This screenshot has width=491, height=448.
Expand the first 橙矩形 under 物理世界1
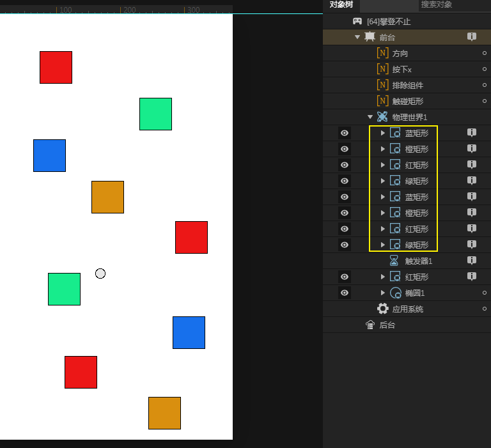tap(383, 149)
